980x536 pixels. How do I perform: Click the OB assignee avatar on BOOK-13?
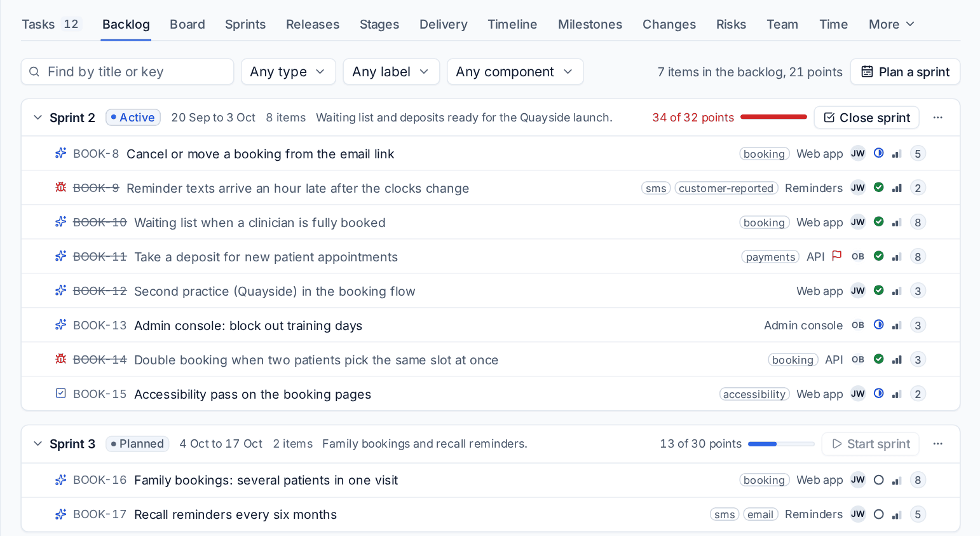coord(858,325)
